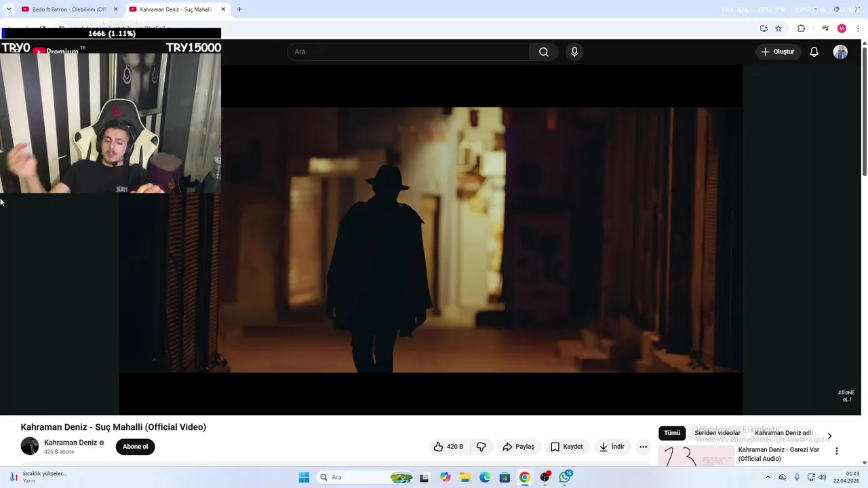Bookmark this page with the star icon

(778, 28)
